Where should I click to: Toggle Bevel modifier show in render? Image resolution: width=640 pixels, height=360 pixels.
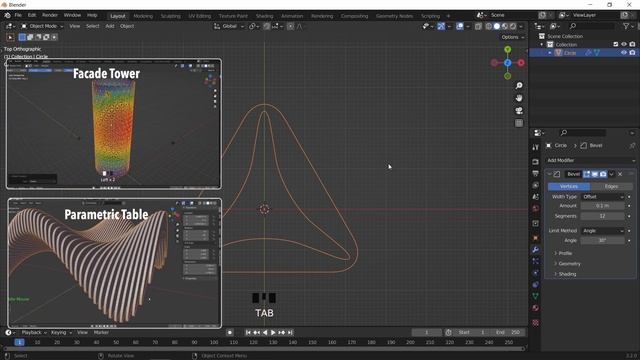pyautogui.click(x=603, y=174)
